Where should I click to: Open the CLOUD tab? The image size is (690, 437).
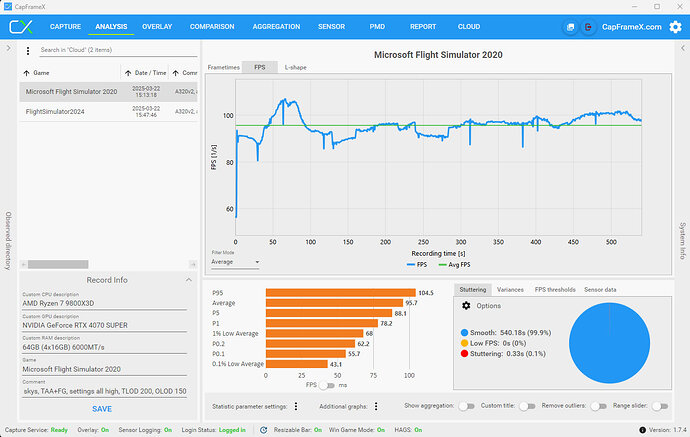click(x=469, y=27)
